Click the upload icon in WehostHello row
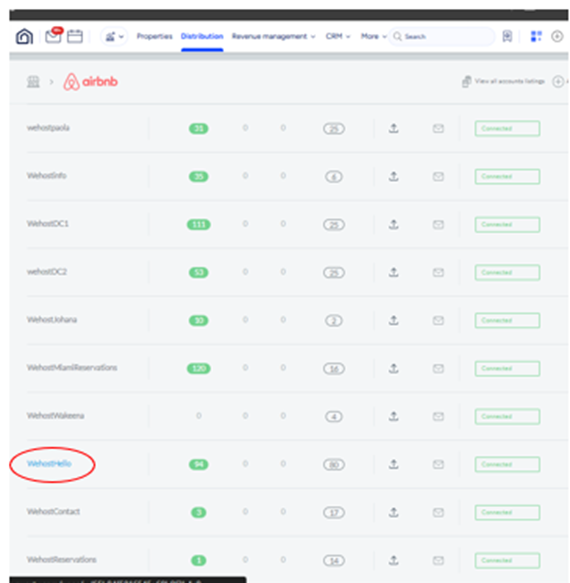 point(393,464)
